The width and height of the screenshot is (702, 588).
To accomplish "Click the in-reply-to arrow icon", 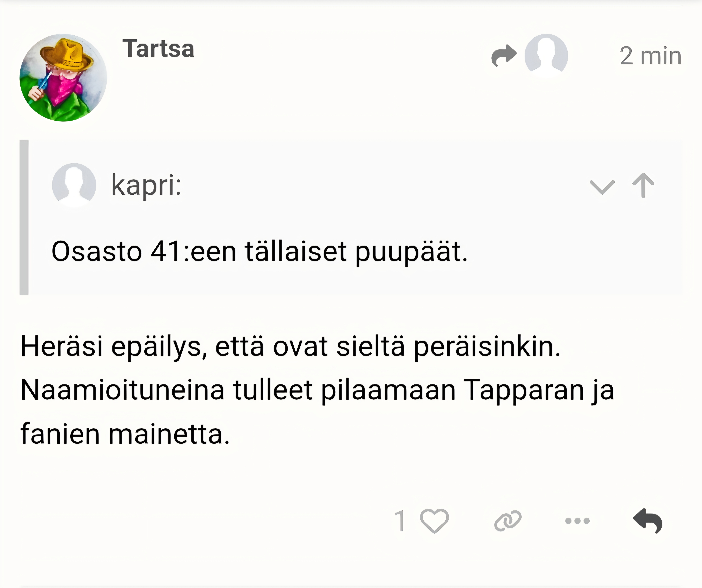I will (x=504, y=55).
